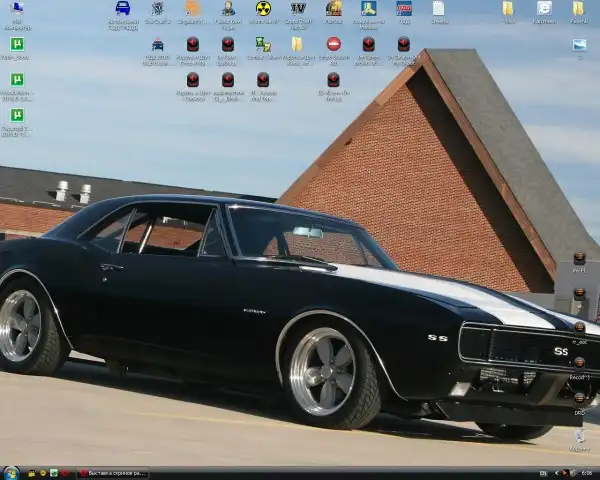Viewport: 600px width, 480px height.
Task: Open the orange icon in the top row
Action: coord(192,9)
